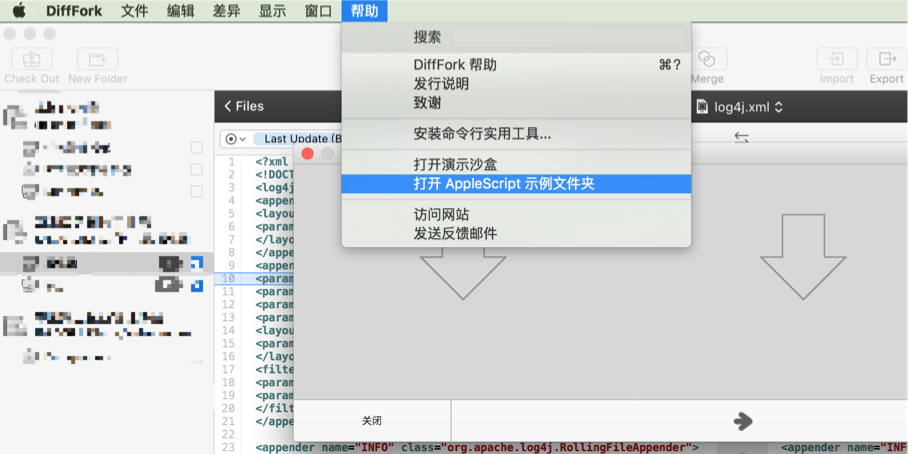Click '<appender name="INFO"' on line 23
Image resolution: width=908 pixels, height=454 pixels.
coord(325,447)
